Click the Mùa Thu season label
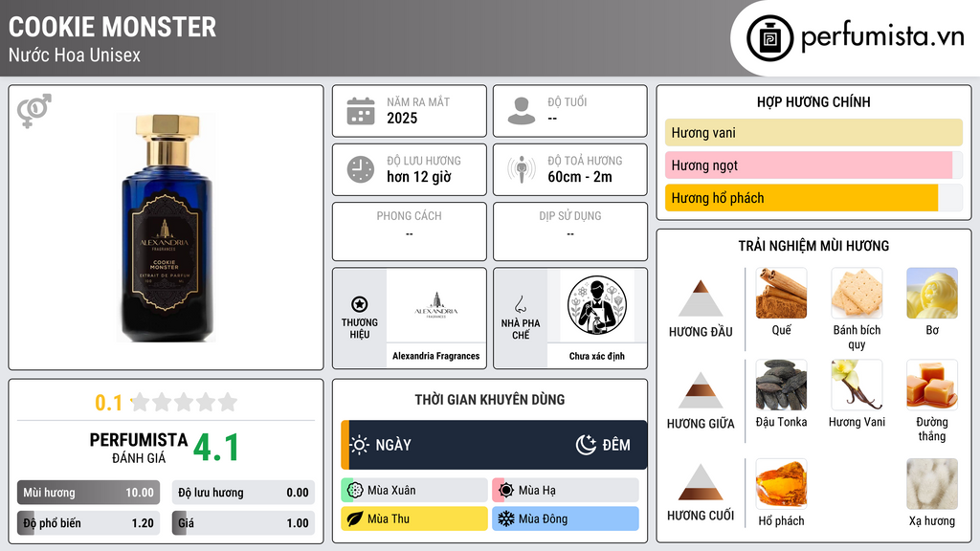The image size is (980, 551). 389,518
